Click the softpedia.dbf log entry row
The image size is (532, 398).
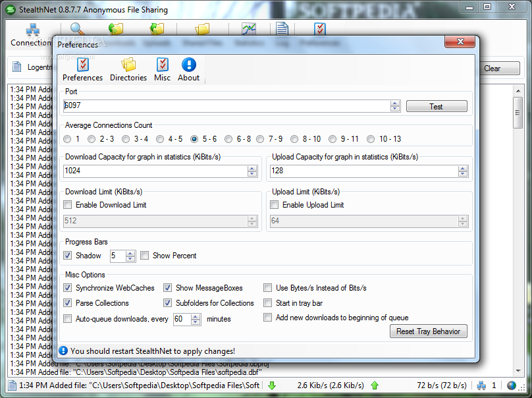(136, 372)
